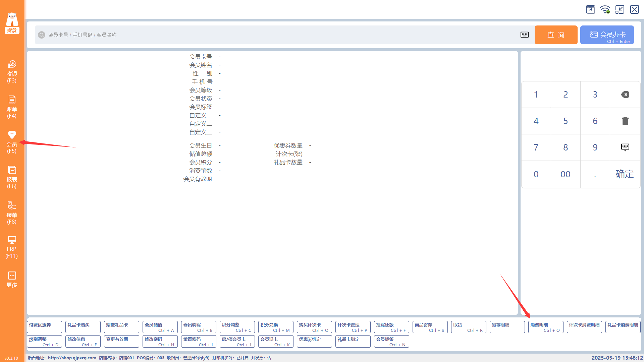Open 消费明细 consumption details
This screenshot has height=362, width=644.
pyautogui.click(x=545, y=327)
